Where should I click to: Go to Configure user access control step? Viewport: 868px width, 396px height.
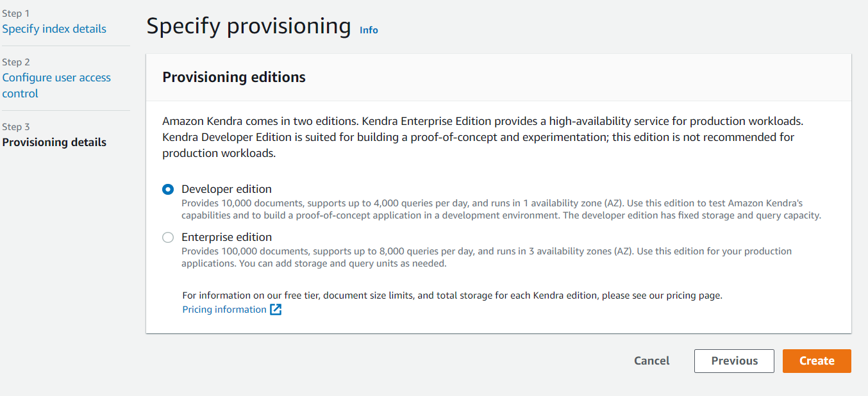(x=56, y=85)
